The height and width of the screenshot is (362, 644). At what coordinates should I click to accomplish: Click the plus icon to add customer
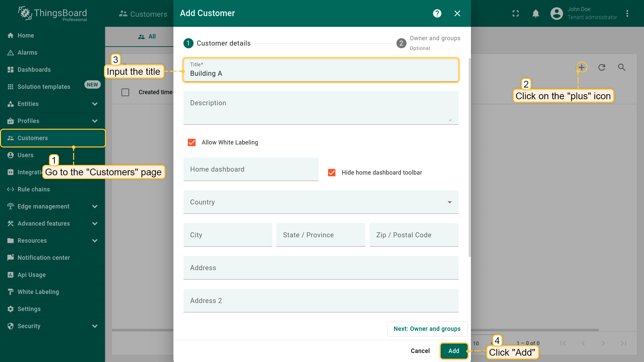click(582, 67)
